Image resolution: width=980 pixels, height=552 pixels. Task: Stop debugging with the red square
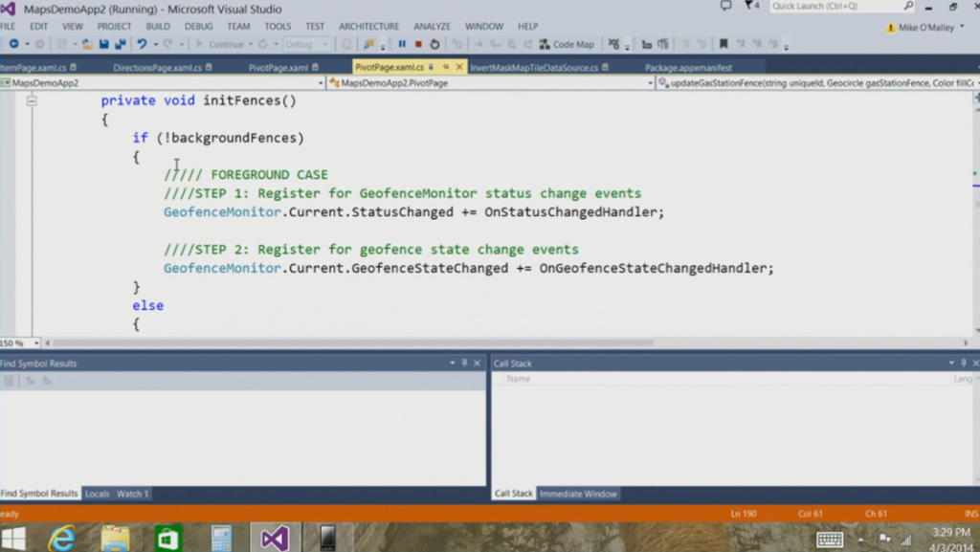(x=418, y=44)
